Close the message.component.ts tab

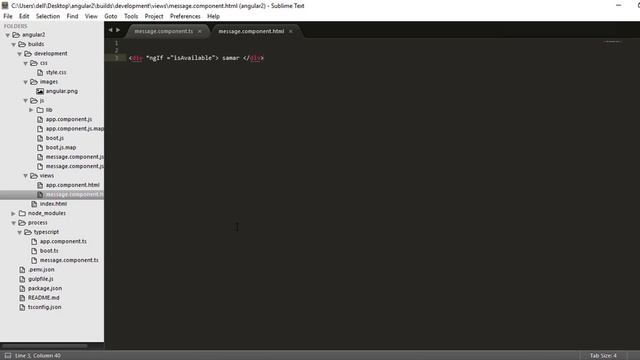click(200, 31)
